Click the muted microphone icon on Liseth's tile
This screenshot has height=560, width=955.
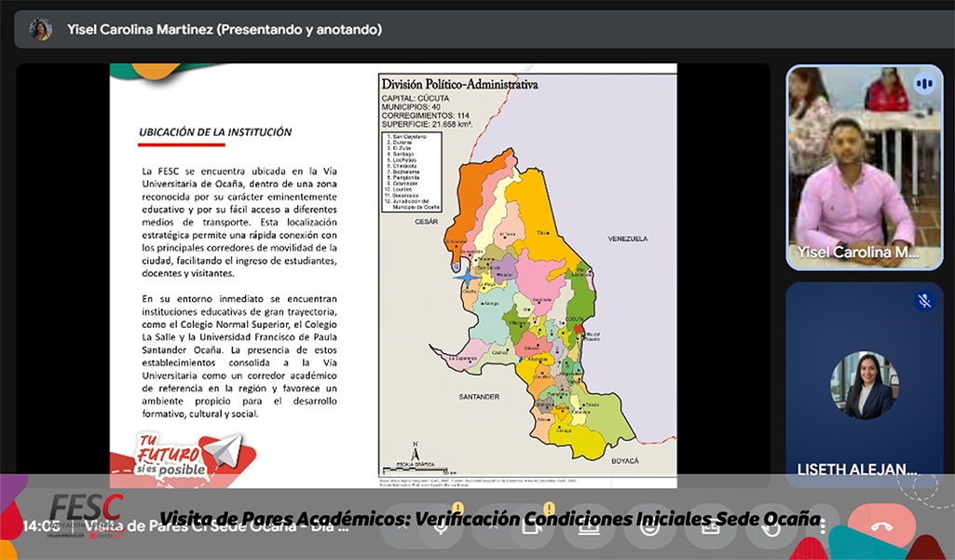pos(923,301)
